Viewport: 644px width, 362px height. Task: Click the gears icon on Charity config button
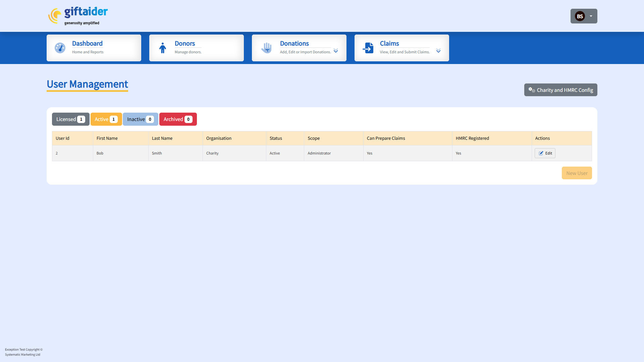click(532, 90)
